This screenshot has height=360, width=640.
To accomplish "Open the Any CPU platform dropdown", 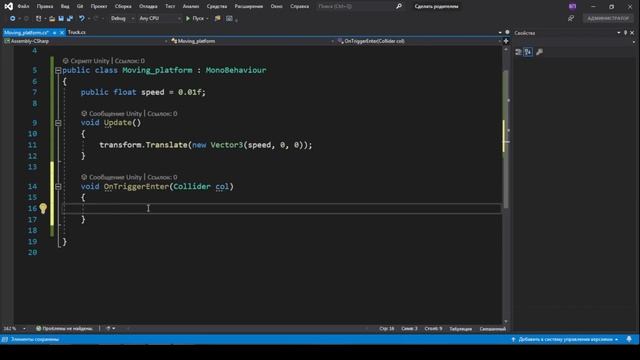I will (x=159, y=18).
